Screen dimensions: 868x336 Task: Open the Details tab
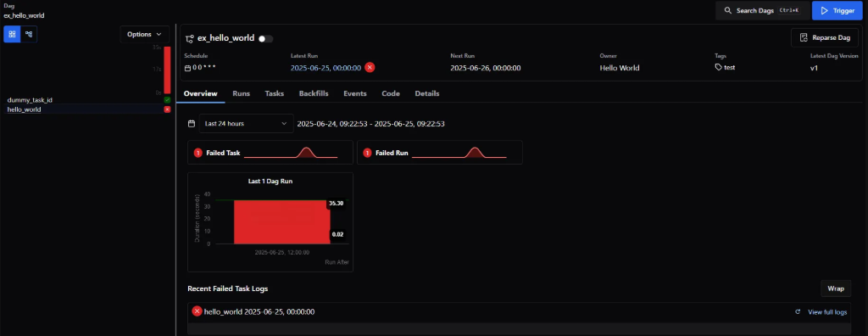click(427, 93)
